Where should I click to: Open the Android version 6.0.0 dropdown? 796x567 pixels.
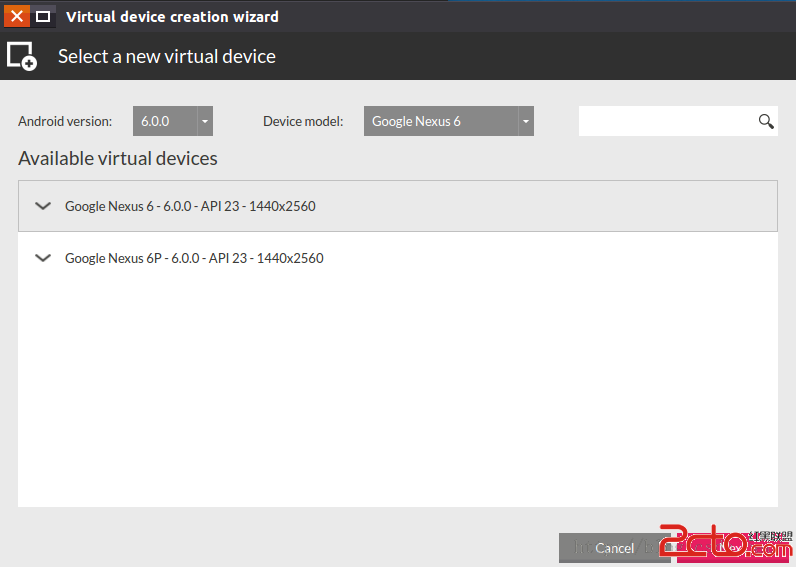173,121
